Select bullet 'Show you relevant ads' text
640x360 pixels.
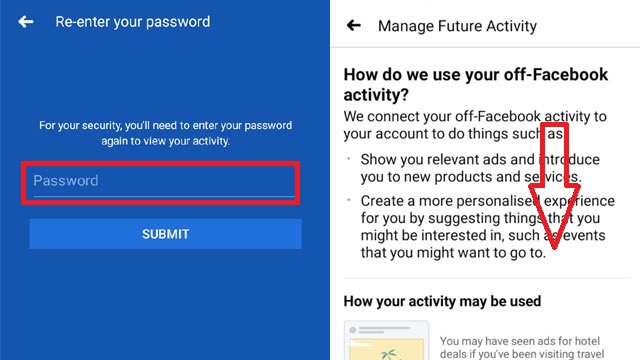tap(480, 168)
